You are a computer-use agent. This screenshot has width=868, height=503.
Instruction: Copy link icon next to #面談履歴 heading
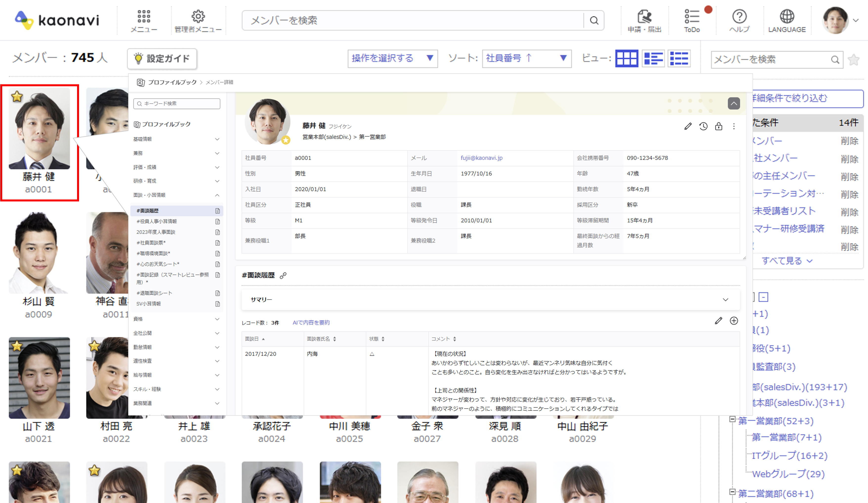(x=283, y=275)
